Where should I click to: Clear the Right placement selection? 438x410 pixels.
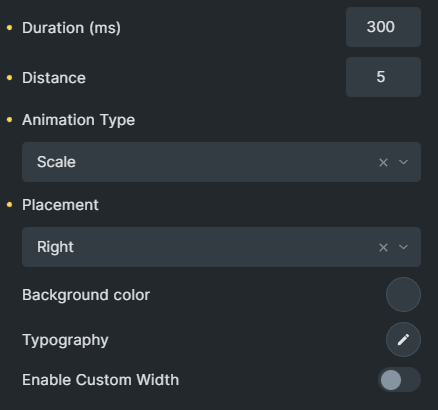pyautogui.click(x=383, y=247)
